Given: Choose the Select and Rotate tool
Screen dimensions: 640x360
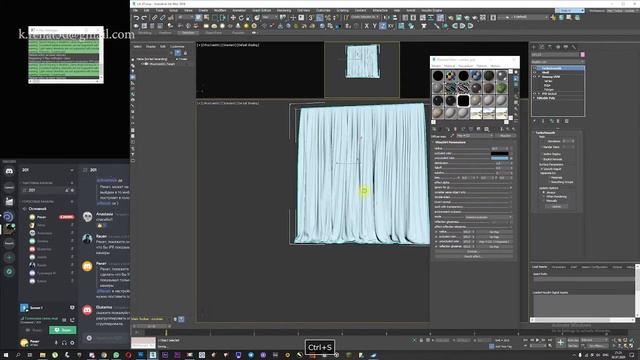Looking at the screenshot, I should 241,18.
